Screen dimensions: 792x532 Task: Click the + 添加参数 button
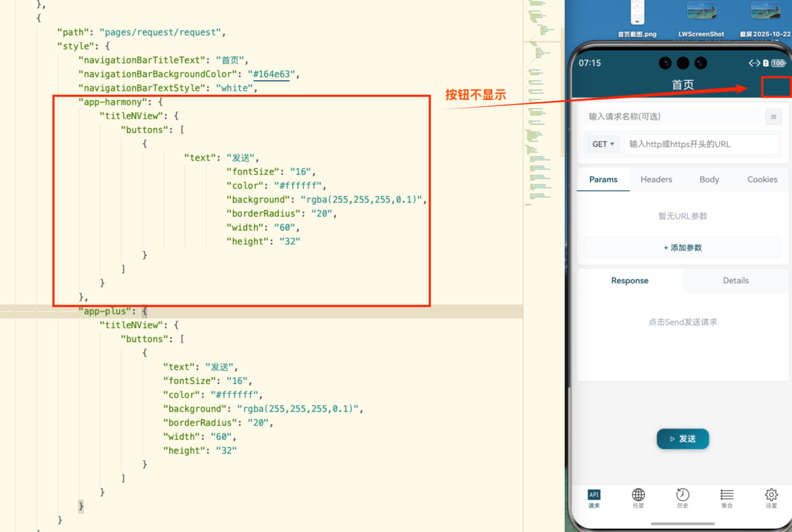click(x=682, y=248)
